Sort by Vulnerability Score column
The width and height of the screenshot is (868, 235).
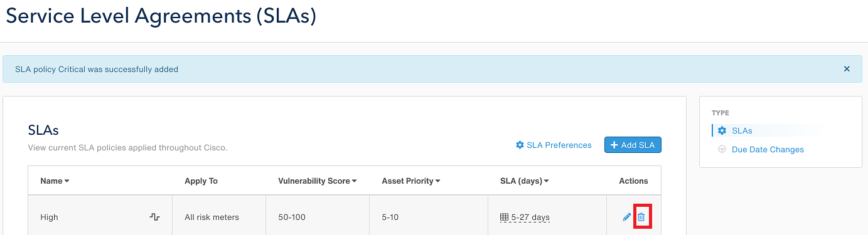tap(318, 181)
